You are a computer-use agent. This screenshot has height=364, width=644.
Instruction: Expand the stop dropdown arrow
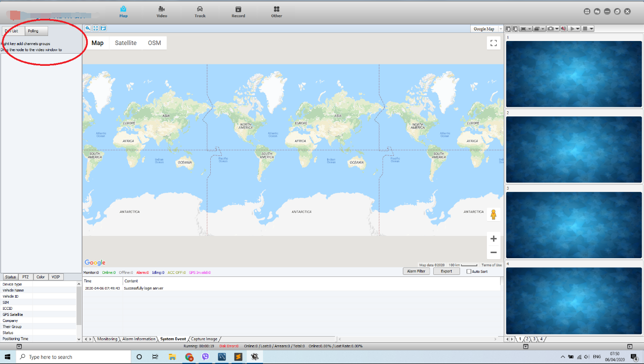point(591,29)
